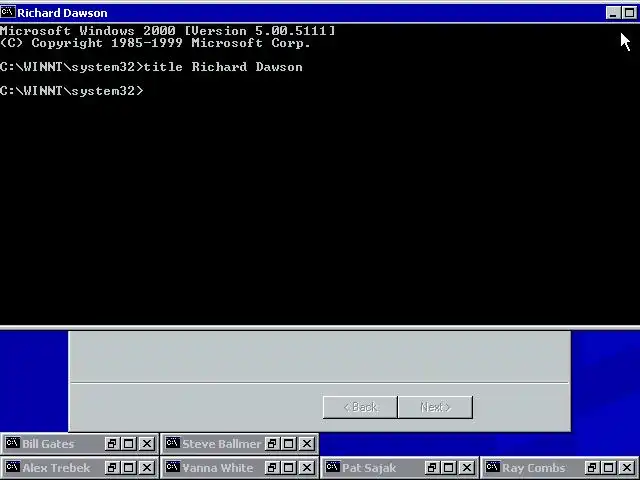The image size is (640, 480).
Task: Click the Windows 2000 version line in console
Action: tap(168, 31)
